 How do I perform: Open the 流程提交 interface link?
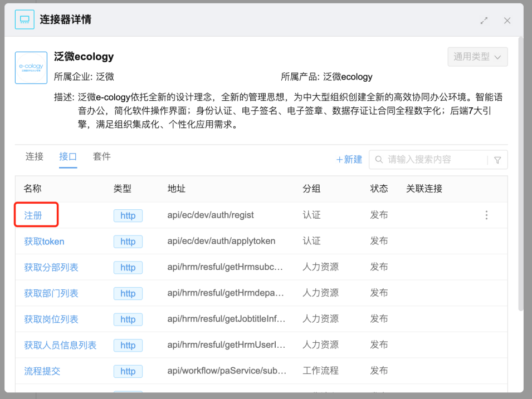click(x=42, y=371)
